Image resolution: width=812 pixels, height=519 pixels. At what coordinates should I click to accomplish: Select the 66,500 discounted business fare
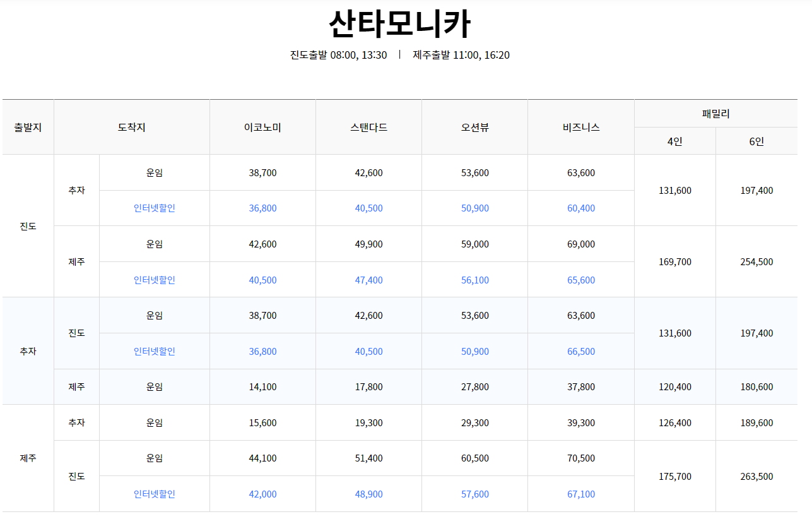pos(581,352)
